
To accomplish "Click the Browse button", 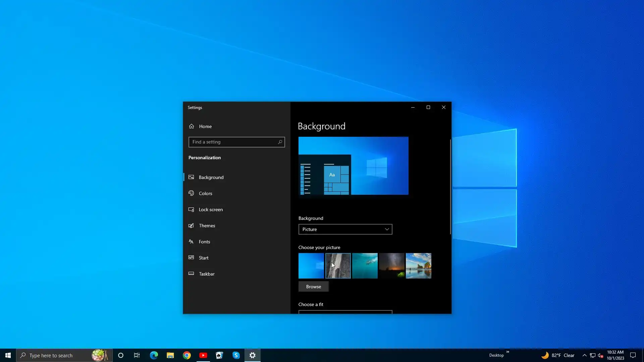I will [x=313, y=287].
